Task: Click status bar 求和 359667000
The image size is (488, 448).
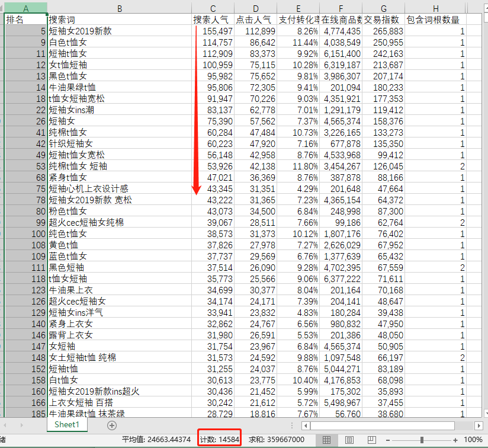Action: (x=277, y=440)
